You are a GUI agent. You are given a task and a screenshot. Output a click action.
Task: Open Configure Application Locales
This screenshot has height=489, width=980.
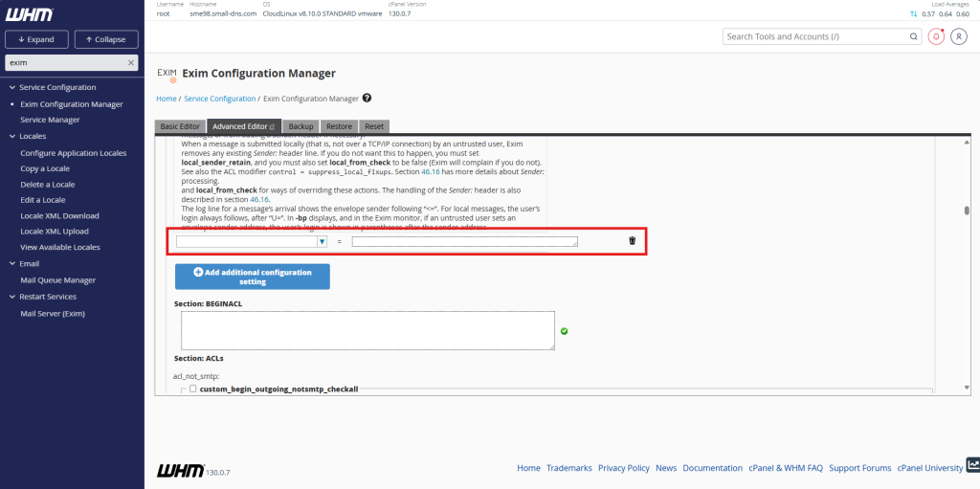pos(73,153)
